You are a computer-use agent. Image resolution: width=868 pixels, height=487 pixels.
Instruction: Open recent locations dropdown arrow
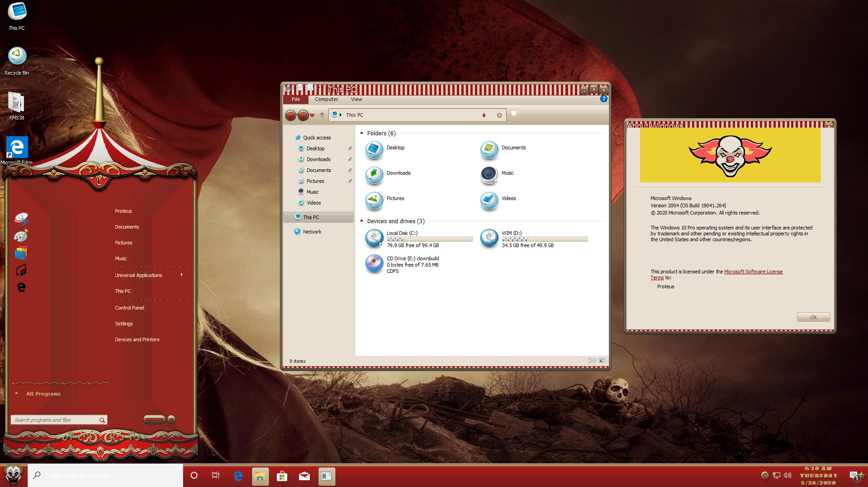tap(312, 115)
